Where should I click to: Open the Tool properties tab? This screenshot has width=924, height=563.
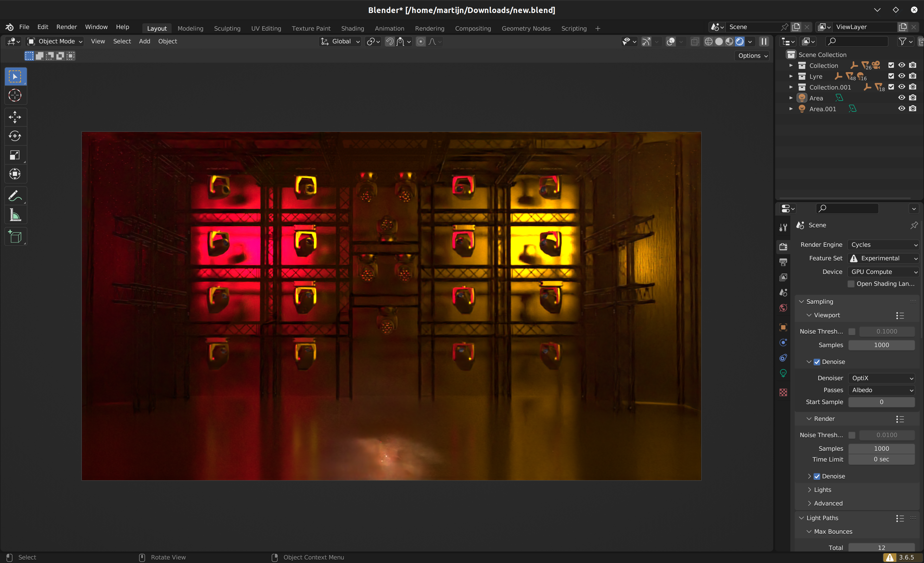tap(783, 227)
